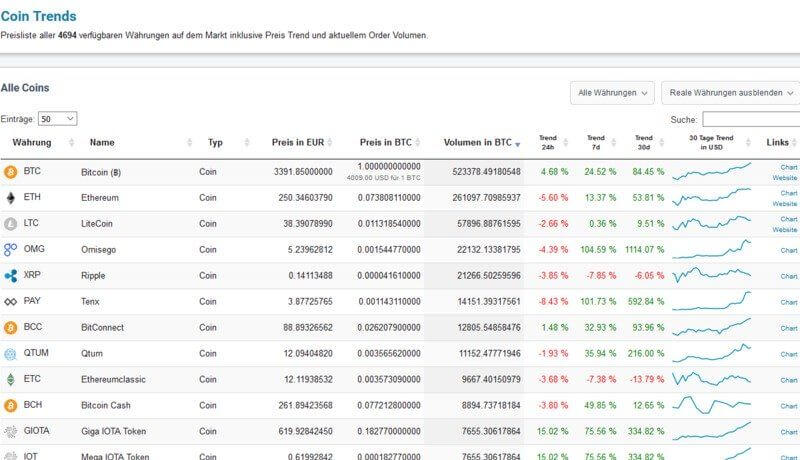Click the Bitcoin BTC coin icon
Image resolution: width=800 pixels, height=460 pixels.
(x=10, y=172)
